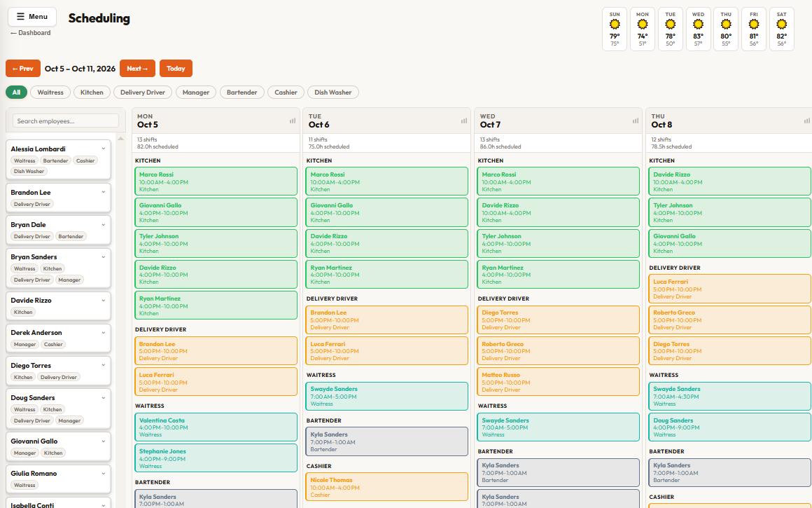Click Alessia Lombardi's Dish Washer role tag
This screenshot has width=812, height=508.
coord(29,171)
